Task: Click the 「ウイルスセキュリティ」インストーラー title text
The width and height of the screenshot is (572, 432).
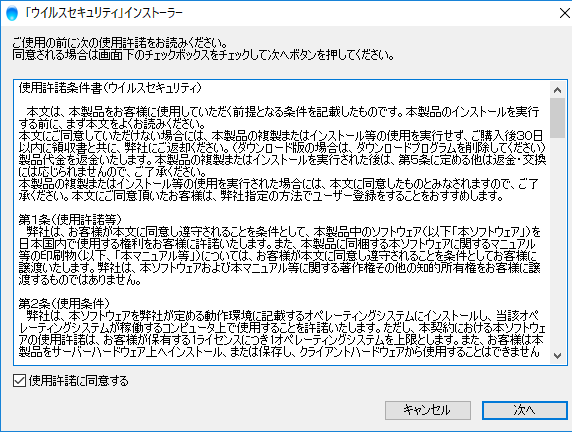Action: [x=104, y=13]
